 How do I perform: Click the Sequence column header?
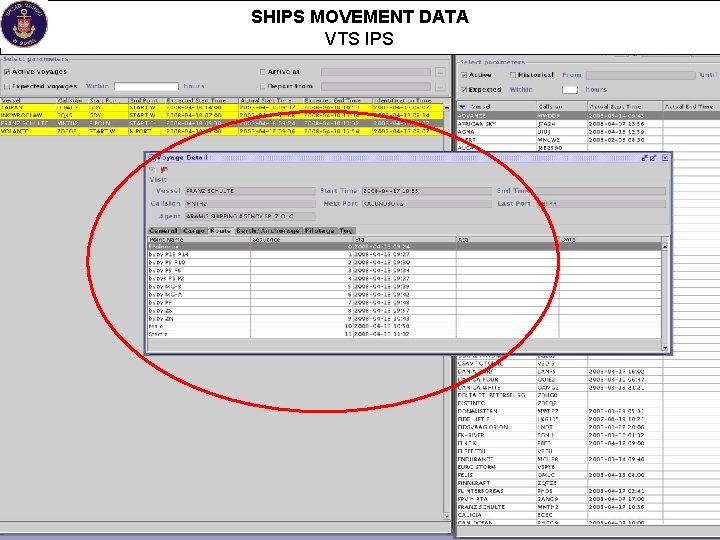(x=302, y=240)
